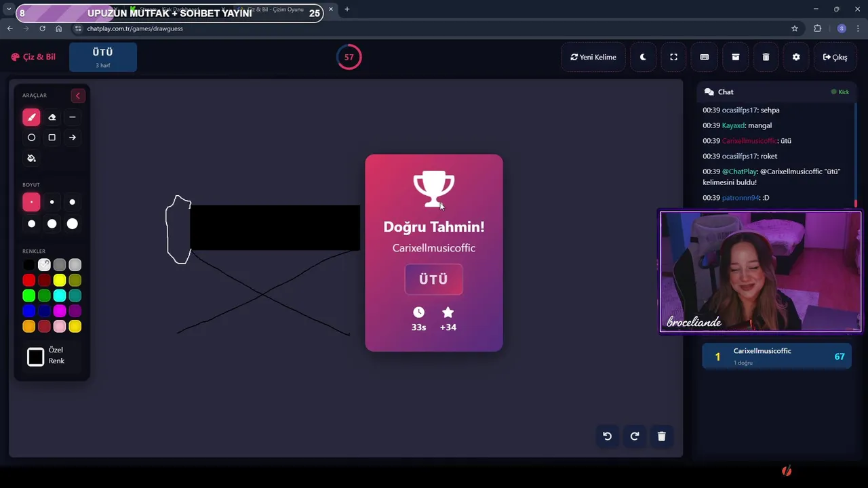Reload the browser page

click(x=42, y=28)
